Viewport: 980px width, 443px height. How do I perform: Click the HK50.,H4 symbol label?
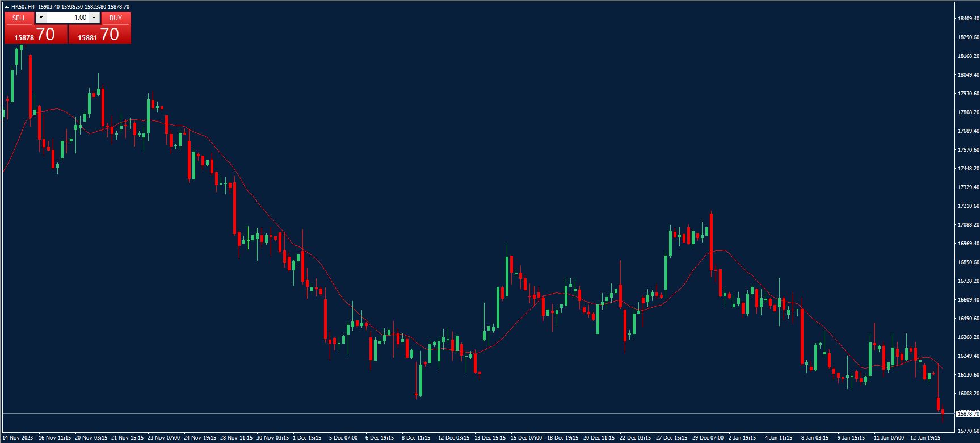(x=23, y=7)
